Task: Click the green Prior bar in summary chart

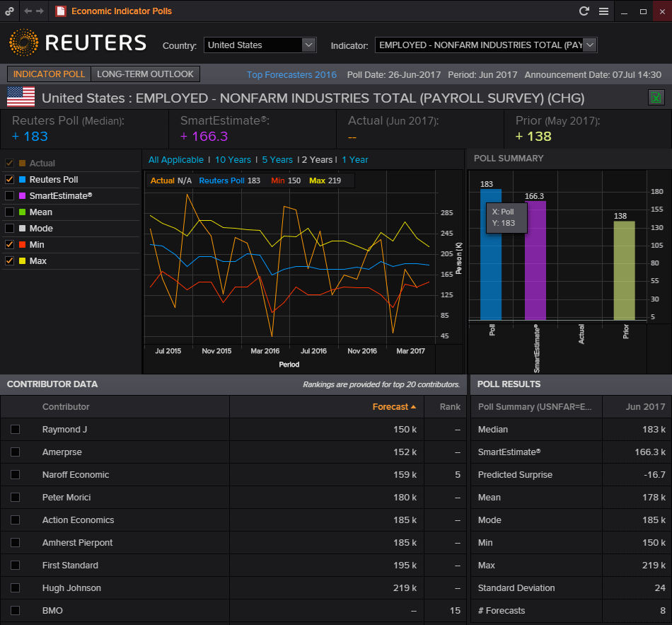Action: 624,270
